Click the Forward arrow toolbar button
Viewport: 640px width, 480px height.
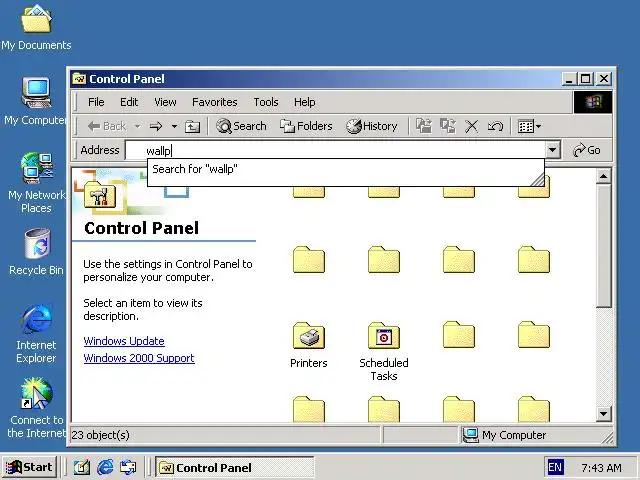156,126
